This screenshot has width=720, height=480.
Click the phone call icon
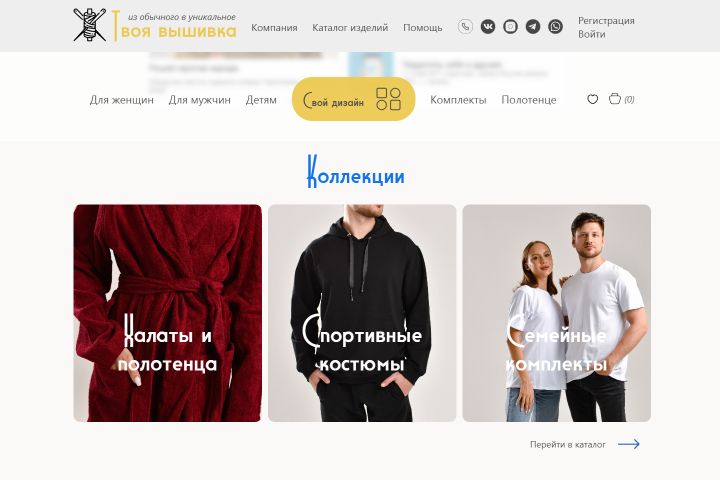(465, 27)
